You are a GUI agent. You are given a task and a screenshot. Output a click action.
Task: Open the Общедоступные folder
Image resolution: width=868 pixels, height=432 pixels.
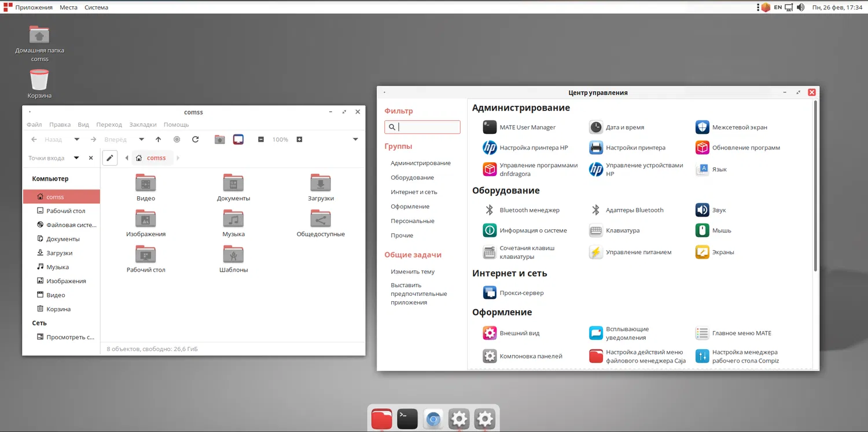[321, 223]
